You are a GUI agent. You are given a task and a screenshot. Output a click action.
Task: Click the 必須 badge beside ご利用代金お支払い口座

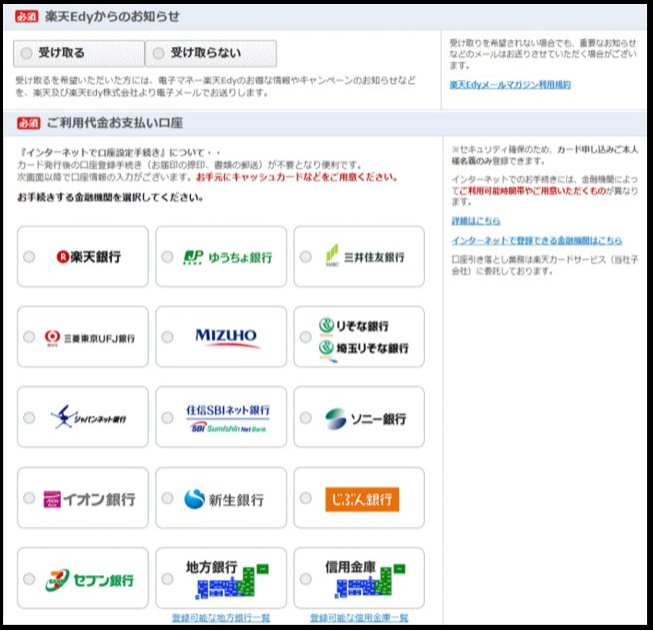[28, 123]
